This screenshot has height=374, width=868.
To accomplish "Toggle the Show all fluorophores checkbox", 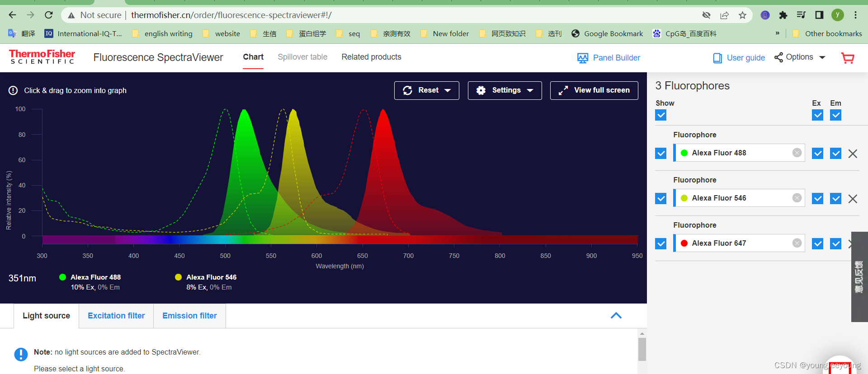I will tap(660, 115).
